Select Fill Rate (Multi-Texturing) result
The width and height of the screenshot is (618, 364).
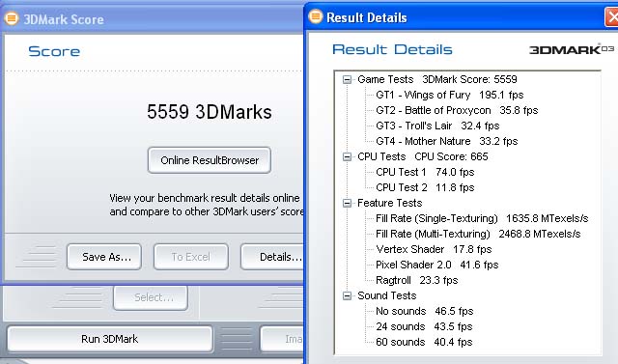point(478,234)
